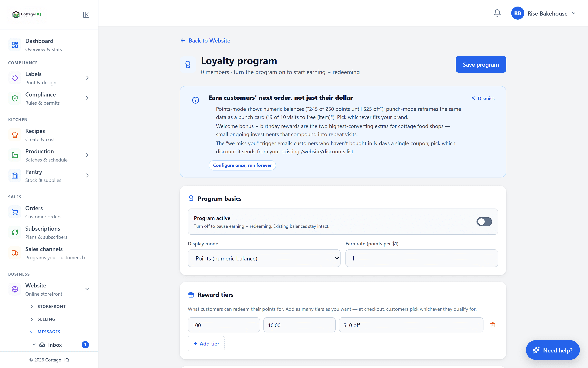Open the Display mode dropdown
588x368 pixels.
coord(264,258)
